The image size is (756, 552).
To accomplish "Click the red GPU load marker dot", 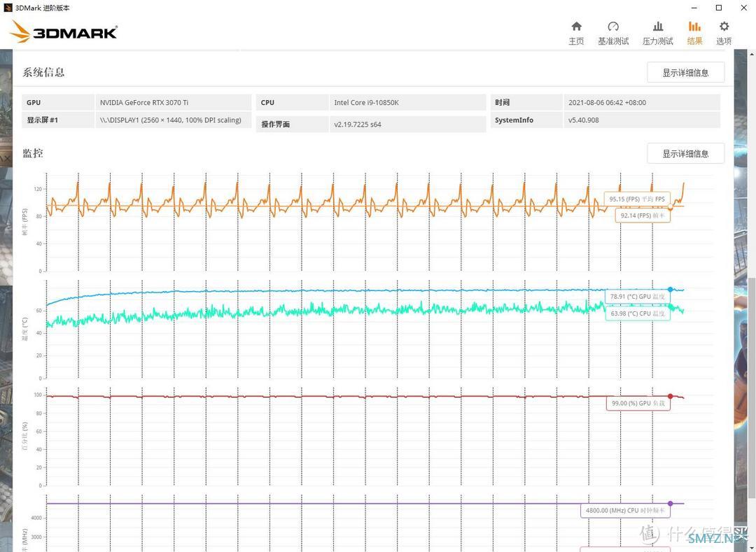I will tap(670, 397).
